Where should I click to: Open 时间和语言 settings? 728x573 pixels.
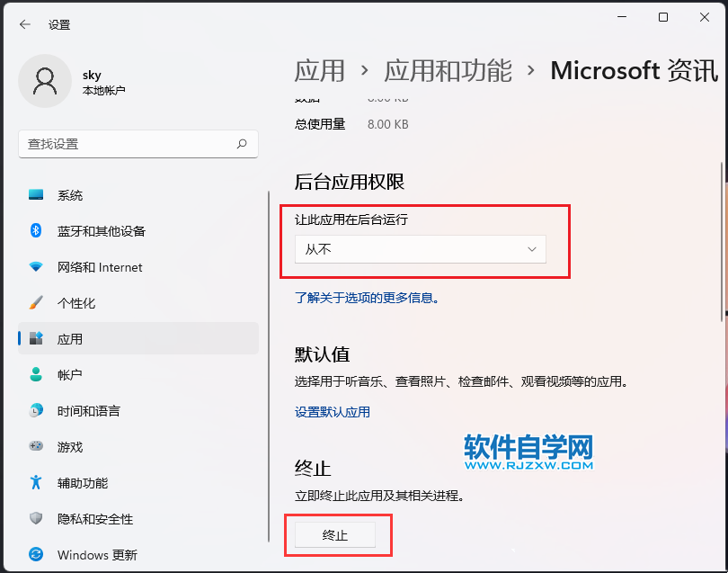[88, 411]
